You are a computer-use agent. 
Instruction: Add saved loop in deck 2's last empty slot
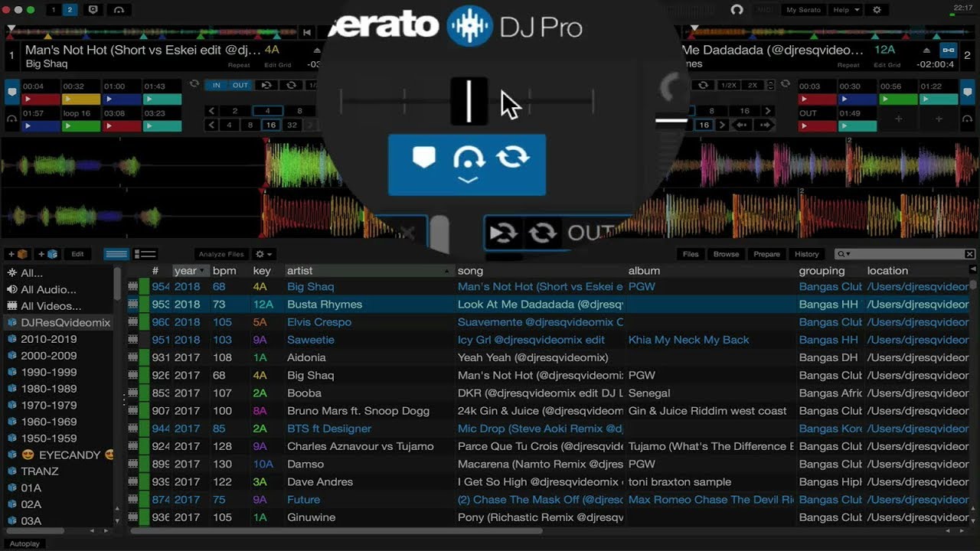[939, 119]
